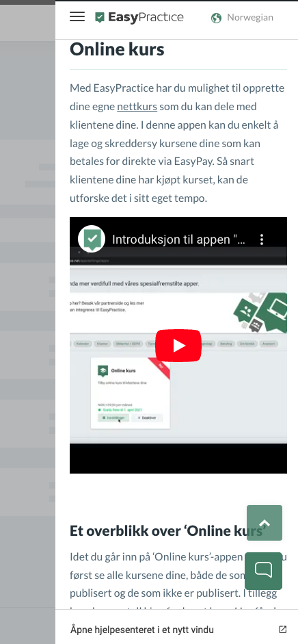Click the video title Introduksjon til appen
This screenshot has width=298, height=644.
(x=179, y=240)
